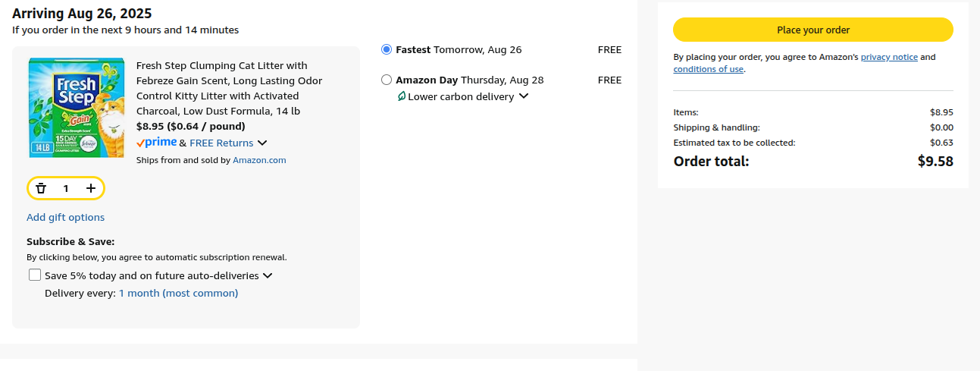Open the privacy notice link
This screenshot has width=980, height=371.
point(889,57)
